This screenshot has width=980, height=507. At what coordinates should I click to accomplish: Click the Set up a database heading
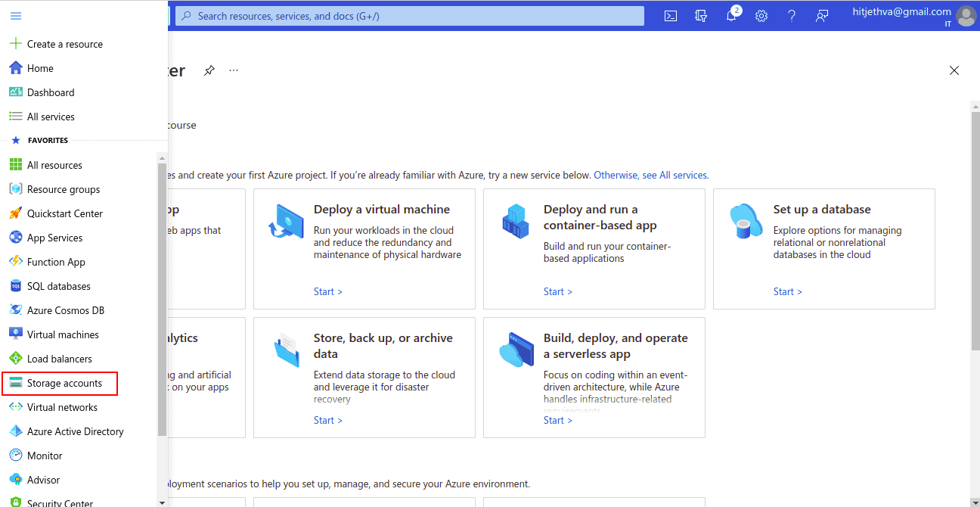[x=822, y=210]
